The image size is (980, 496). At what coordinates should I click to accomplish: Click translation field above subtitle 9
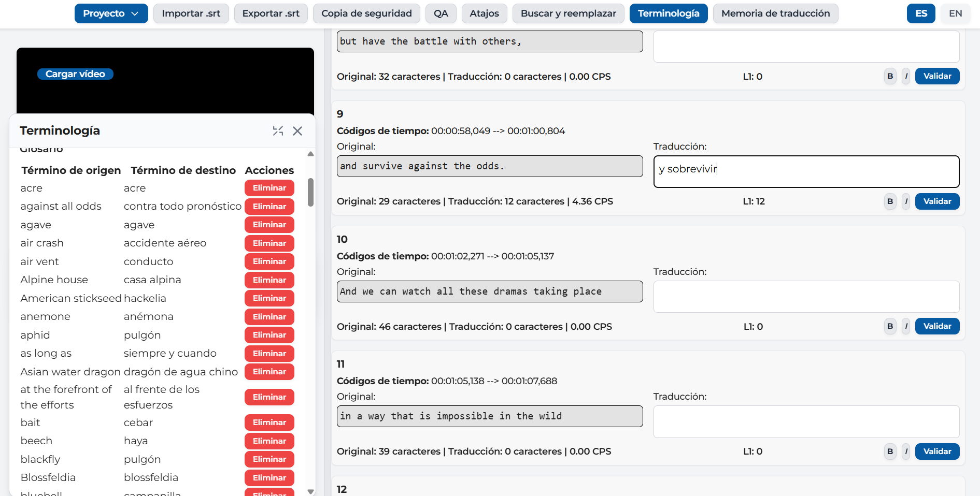pyautogui.click(x=806, y=47)
